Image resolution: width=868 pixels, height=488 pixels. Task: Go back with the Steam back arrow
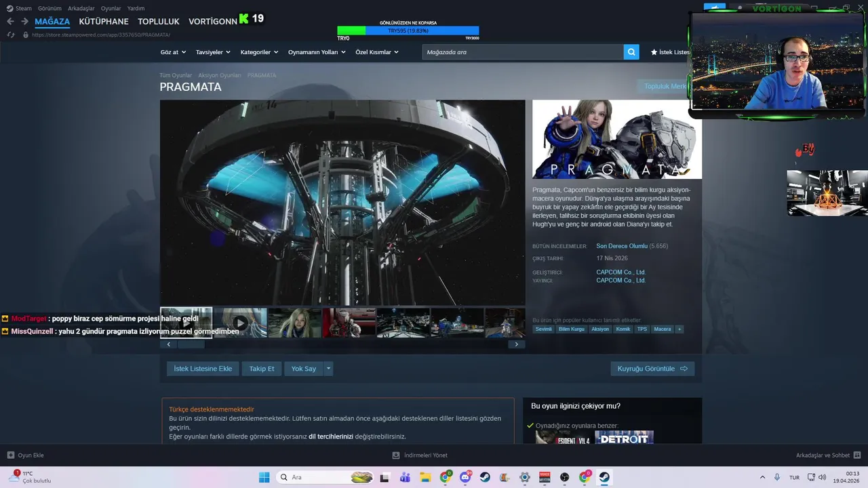click(10, 21)
